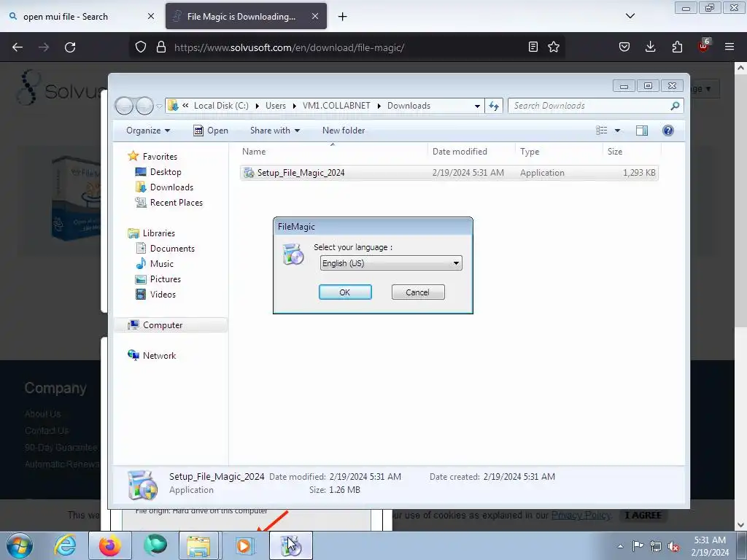
Task: Switch to Firefox in the taskbar
Action: [110, 545]
